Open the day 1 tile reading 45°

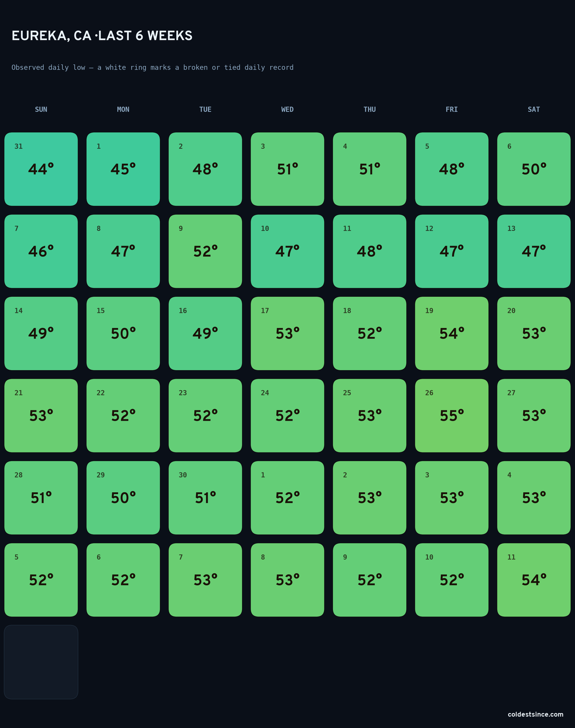123,169
